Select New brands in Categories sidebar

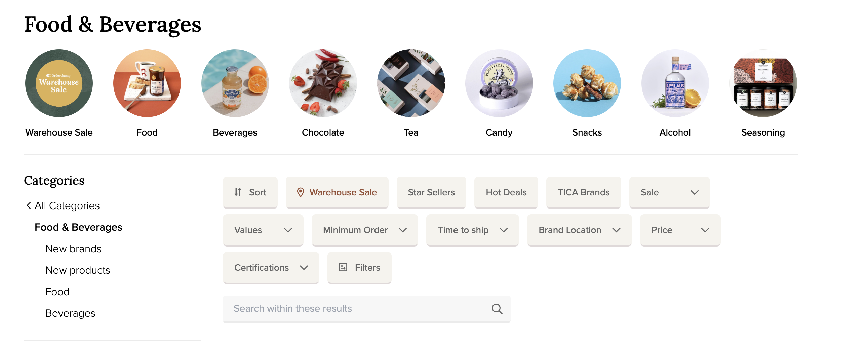(74, 249)
